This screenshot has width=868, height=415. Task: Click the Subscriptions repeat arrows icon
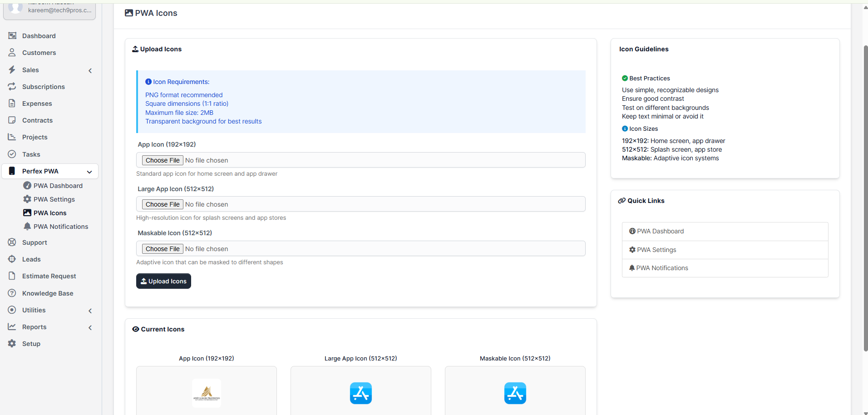click(12, 86)
